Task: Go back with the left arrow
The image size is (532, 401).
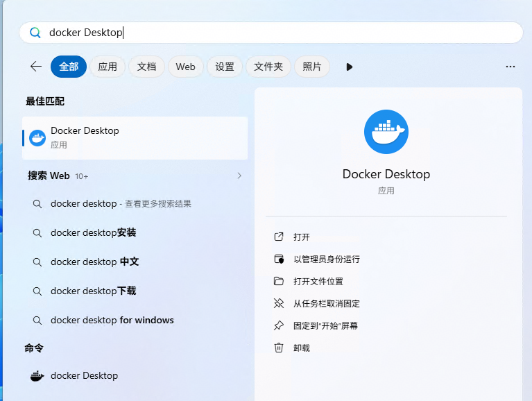Action: pos(36,67)
